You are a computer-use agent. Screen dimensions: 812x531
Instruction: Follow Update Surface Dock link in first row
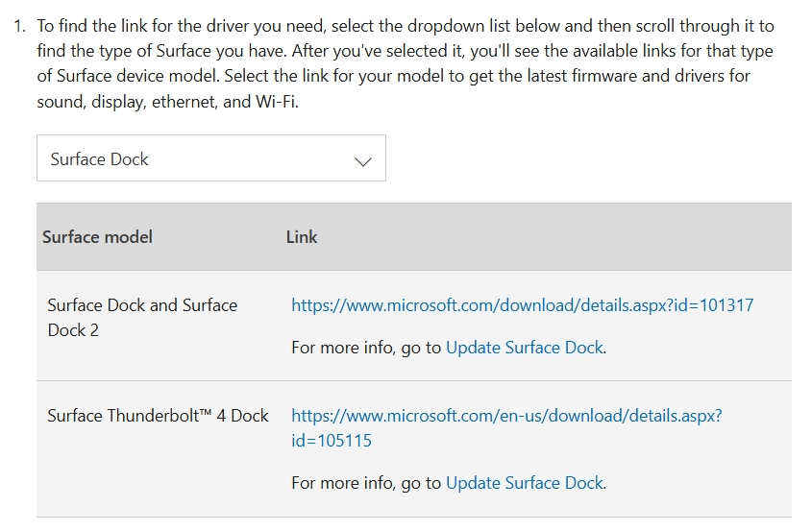point(525,348)
